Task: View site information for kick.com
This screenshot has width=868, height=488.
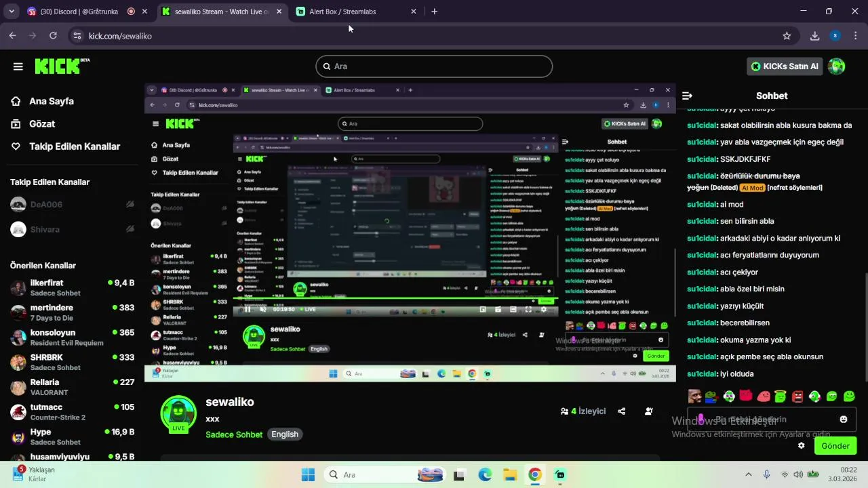Action: tap(77, 36)
